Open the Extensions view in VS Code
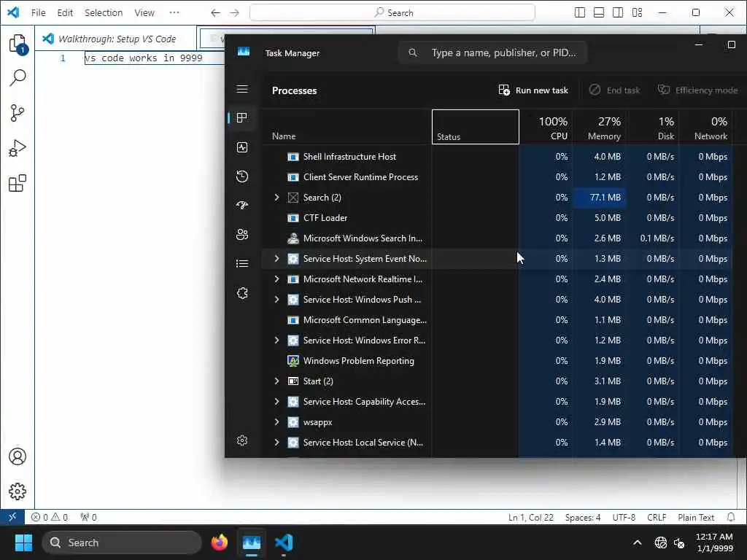Image resolution: width=747 pixels, height=560 pixels. 18,183
